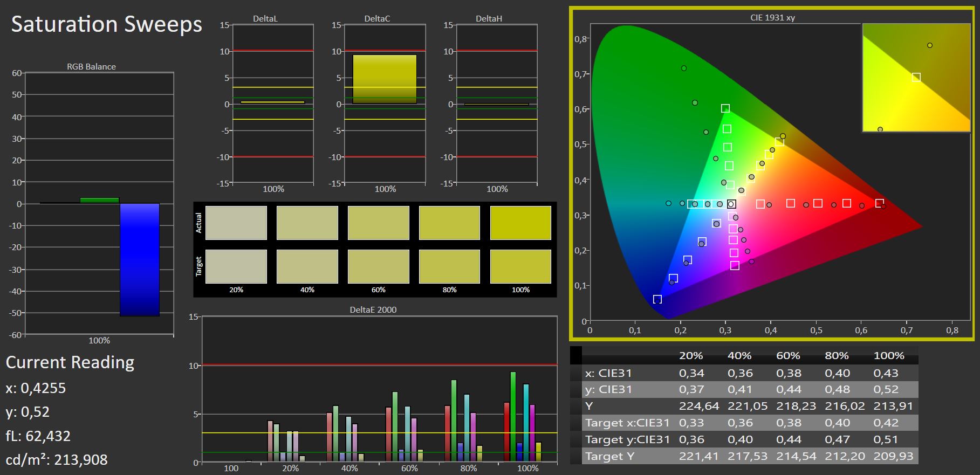Click the Target Y value "212,20"
This screenshot has height=475, width=980.
(x=845, y=456)
